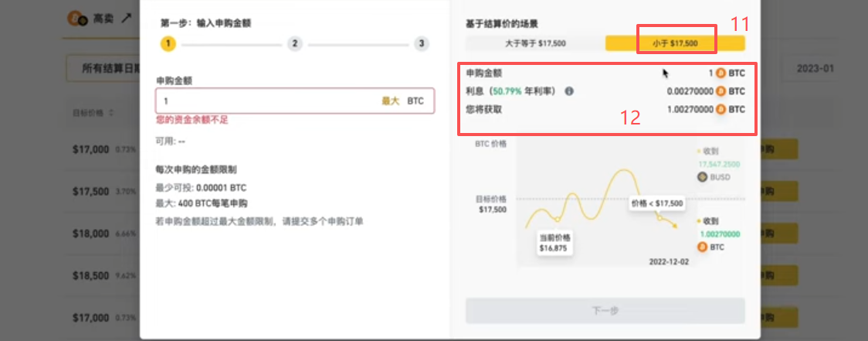
Task: Click the 2022-12-02 date label on chart
Action: (669, 261)
